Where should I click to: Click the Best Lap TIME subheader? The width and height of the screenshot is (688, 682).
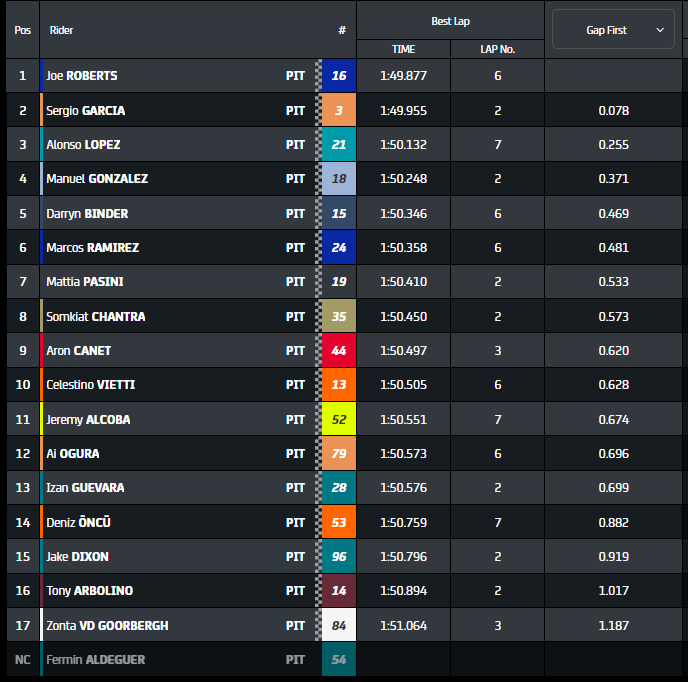tap(403, 49)
